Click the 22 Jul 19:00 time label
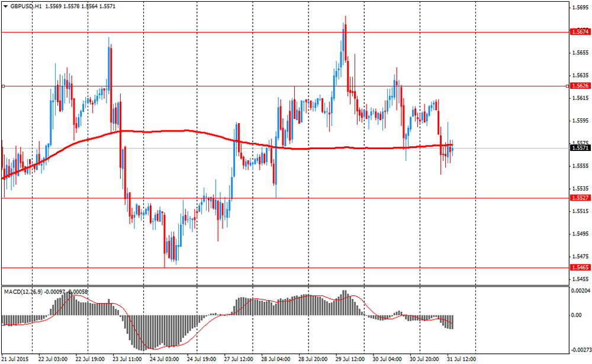 tap(90, 359)
